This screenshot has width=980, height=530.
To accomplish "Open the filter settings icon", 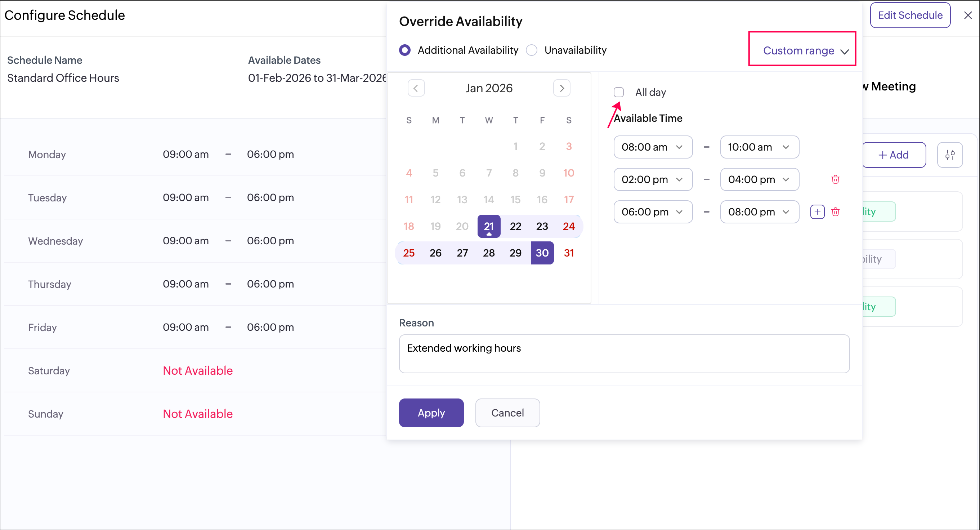I will [x=949, y=155].
